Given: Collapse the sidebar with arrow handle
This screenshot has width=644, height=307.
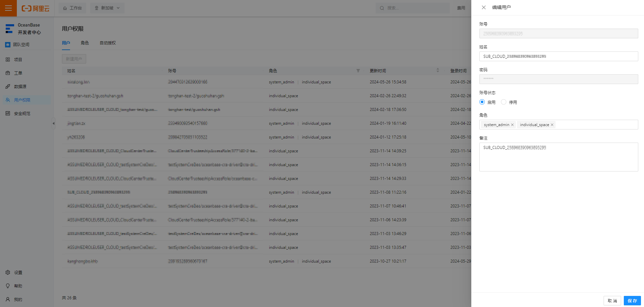Looking at the screenshot, I should click(53, 123).
